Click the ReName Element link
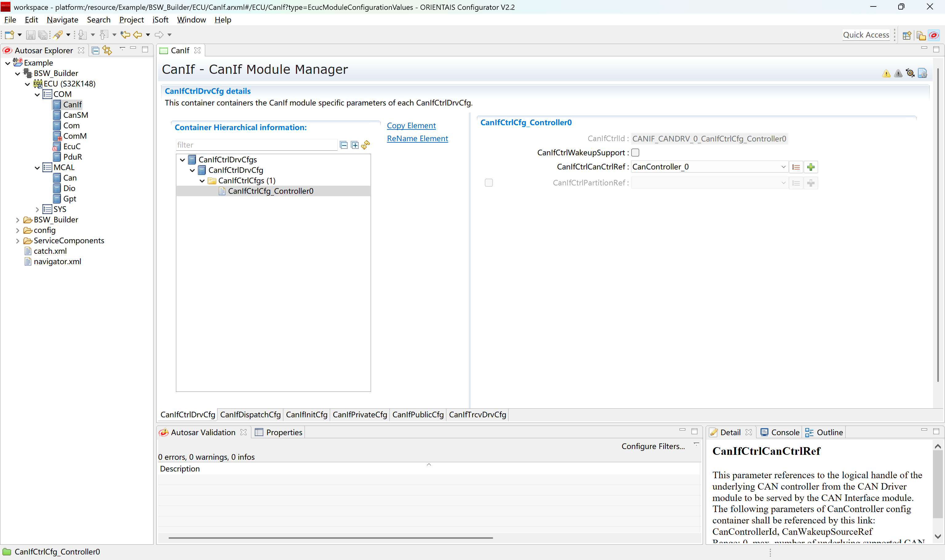This screenshot has width=945, height=560. pyautogui.click(x=417, y=138)
